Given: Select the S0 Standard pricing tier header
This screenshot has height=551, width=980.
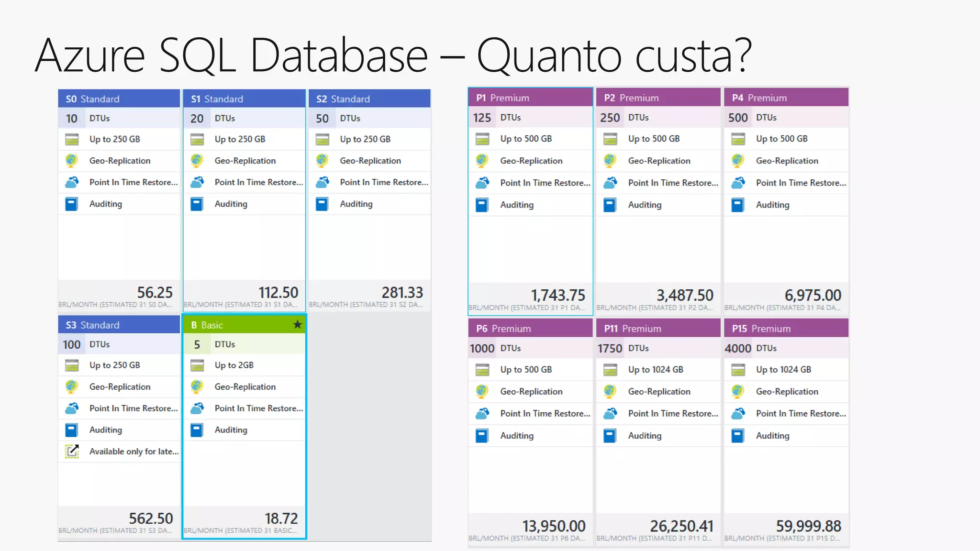Looking at the screenshot, I should click(x=119, y=99).
